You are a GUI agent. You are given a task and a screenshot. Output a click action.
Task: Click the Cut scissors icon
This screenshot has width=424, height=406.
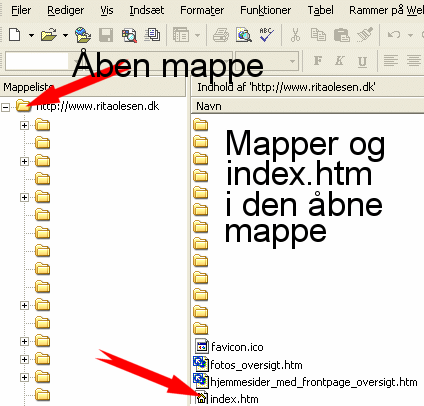[x=295, y=35]
